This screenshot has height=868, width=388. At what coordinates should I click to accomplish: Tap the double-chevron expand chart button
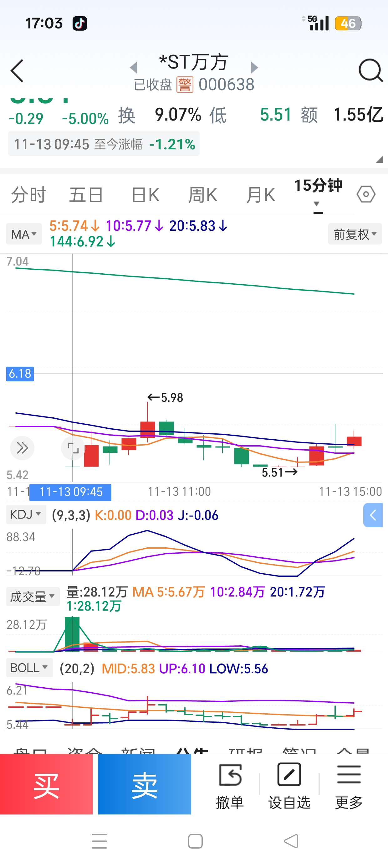[22, 448]
